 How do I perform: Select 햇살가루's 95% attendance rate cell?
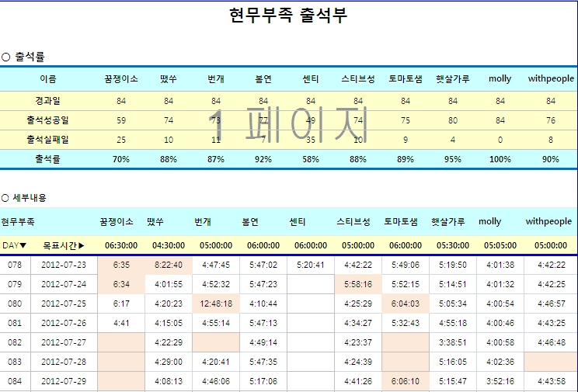(453, 159)
